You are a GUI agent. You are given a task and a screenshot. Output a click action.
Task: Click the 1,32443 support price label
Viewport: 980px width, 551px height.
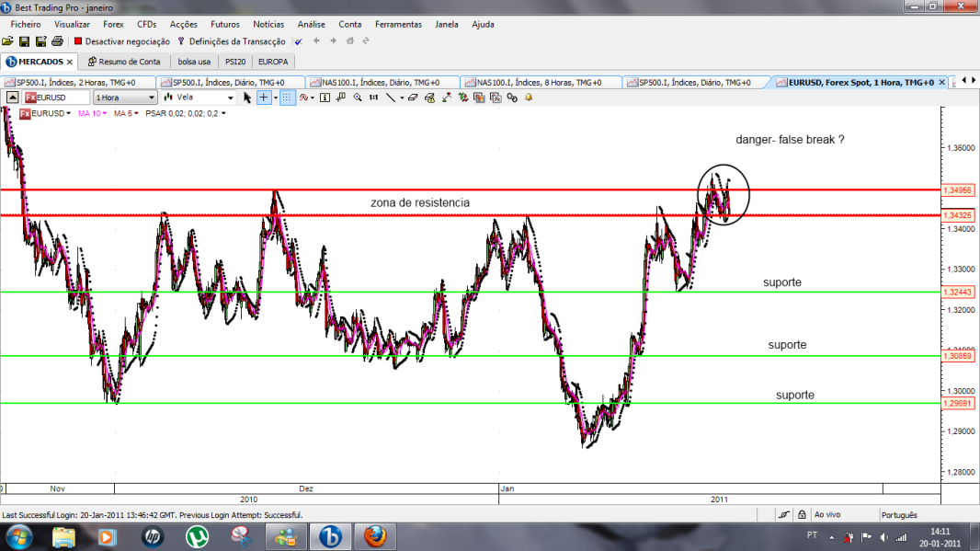(x=958, y=293)
